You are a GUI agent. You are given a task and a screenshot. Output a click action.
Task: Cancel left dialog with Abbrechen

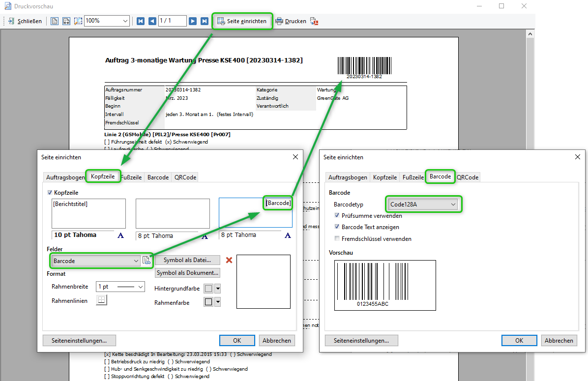pos(277,341)
